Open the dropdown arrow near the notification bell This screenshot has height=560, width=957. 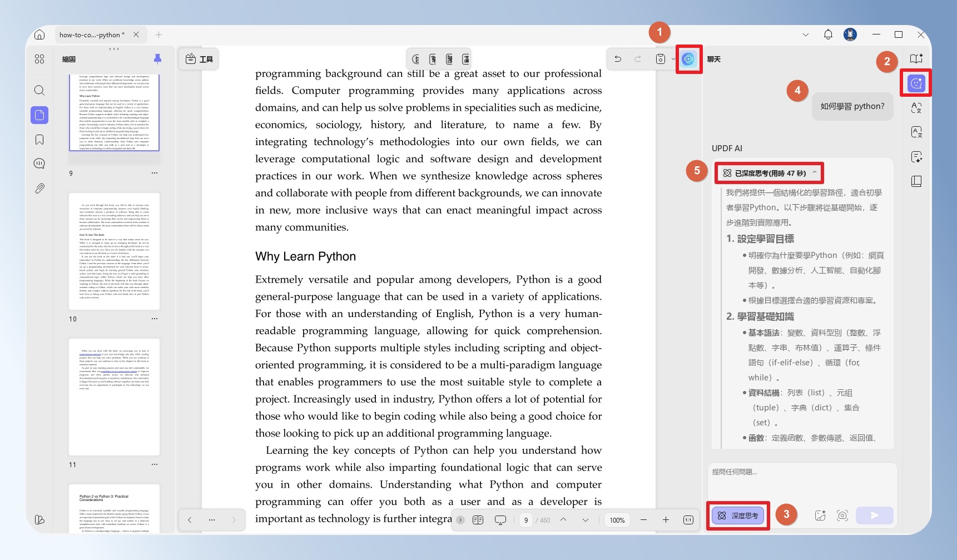pyautogui.click(x=806, y=34)
